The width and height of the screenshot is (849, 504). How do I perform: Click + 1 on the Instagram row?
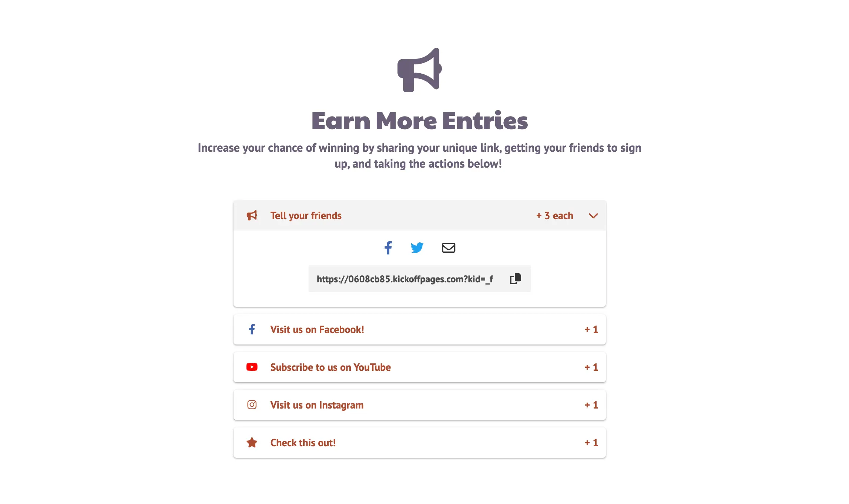pos(591,405)
